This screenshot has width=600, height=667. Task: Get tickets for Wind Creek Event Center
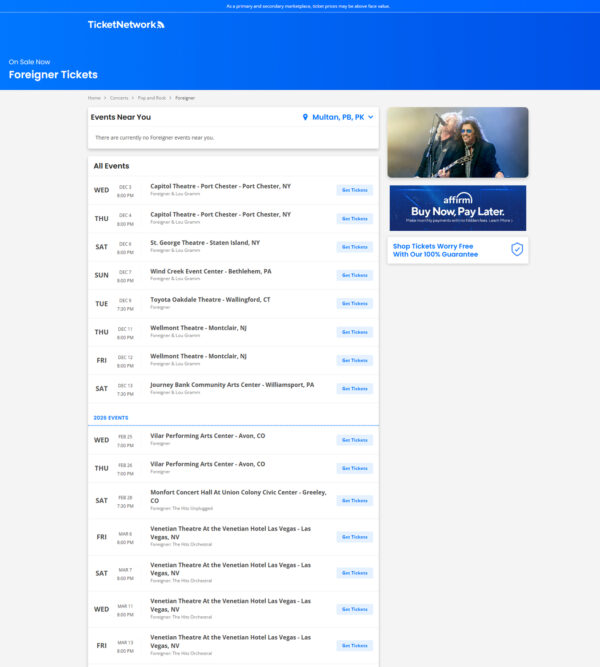[x=354, y=275]
